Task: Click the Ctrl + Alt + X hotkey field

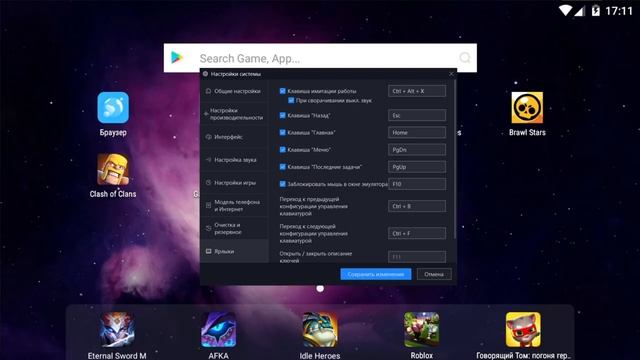Action: [417, 91]
